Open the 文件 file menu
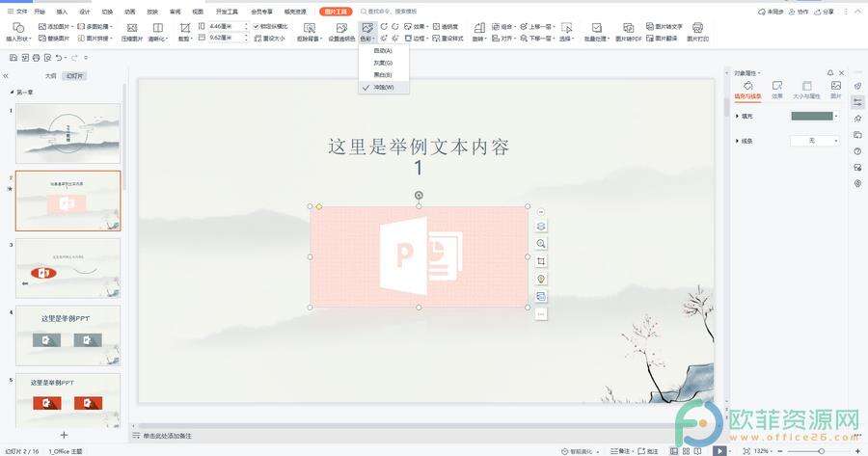This screenshot has height=456, width=868. [x=17, y=11]
